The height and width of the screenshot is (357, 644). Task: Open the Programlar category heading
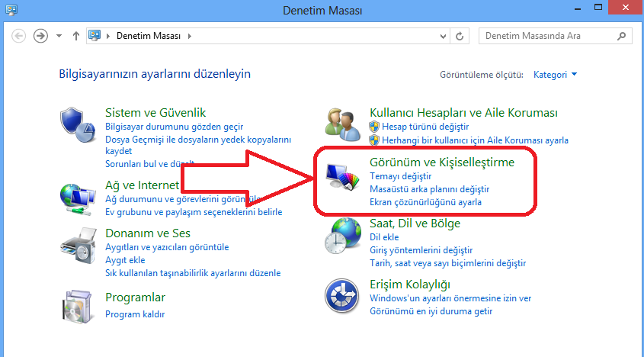click(x=135, y=297)
